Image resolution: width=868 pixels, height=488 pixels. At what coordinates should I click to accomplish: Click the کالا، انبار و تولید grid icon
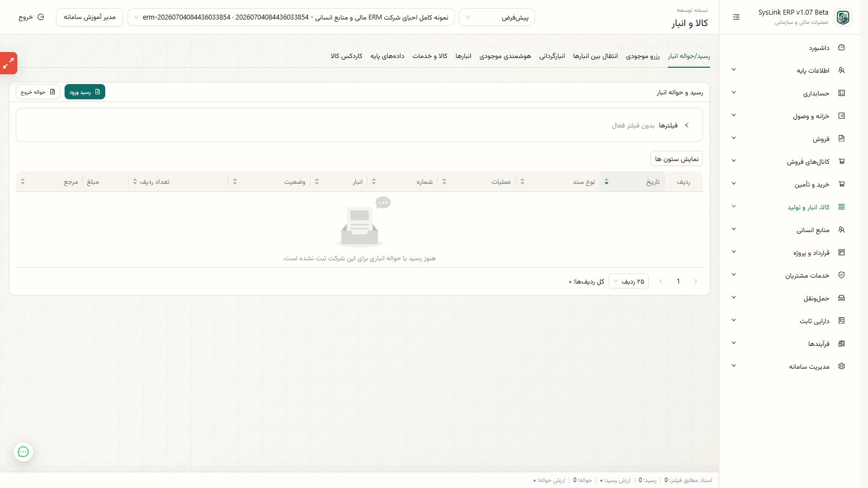coord(841,207)
